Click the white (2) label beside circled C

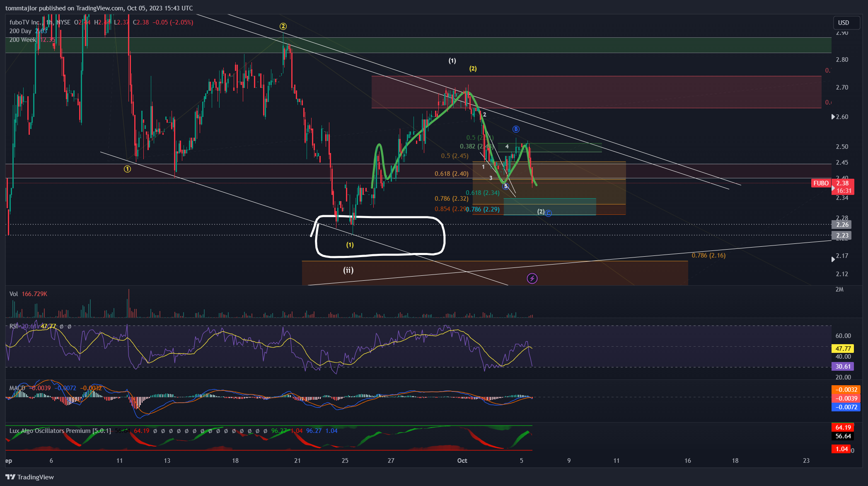tap(541, 211)
